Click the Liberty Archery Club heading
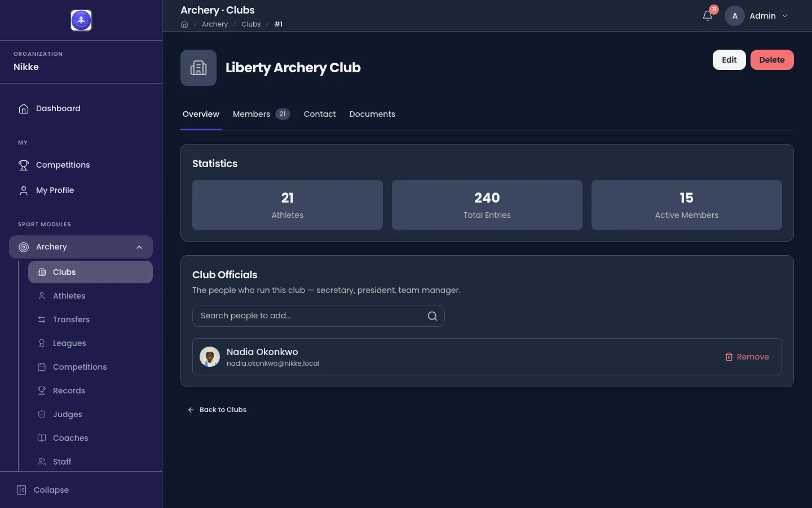 [x=293, y=68]
